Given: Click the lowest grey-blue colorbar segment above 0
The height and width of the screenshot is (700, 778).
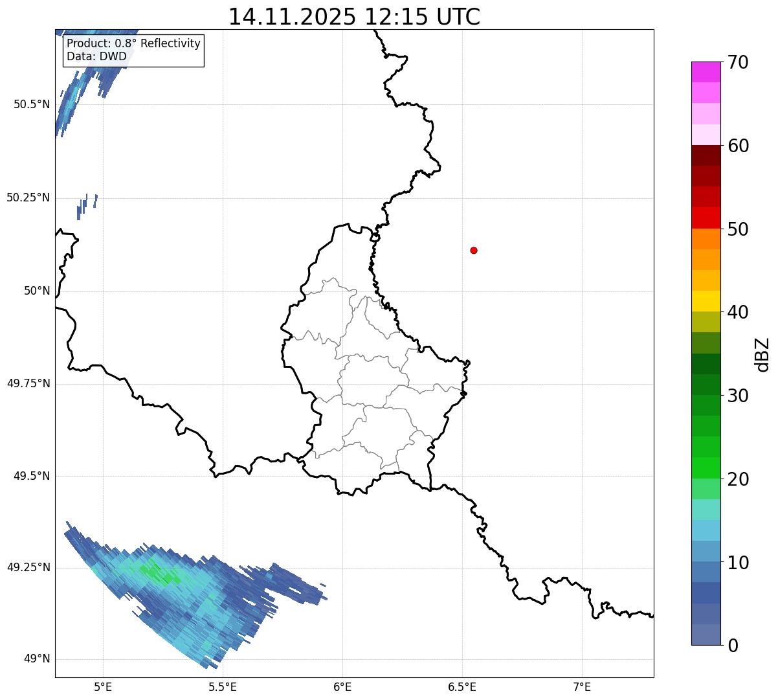Looking at the screenshot, I should pos(706,635).
